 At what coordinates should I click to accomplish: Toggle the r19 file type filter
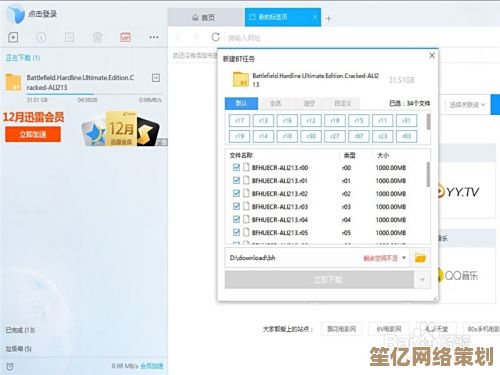click(239, 136)
